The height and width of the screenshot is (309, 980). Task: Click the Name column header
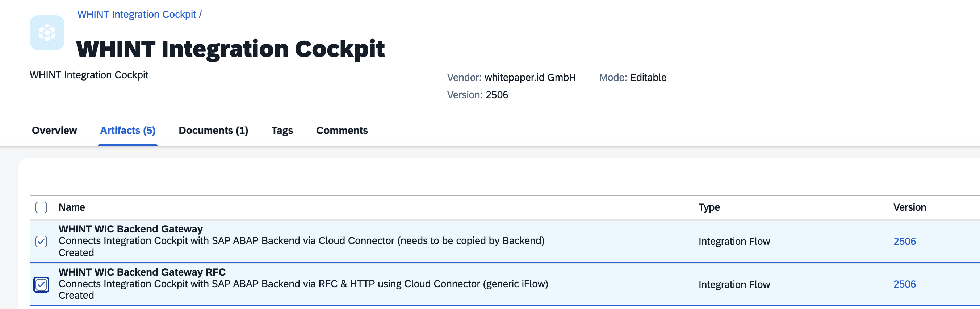point(71,207)
